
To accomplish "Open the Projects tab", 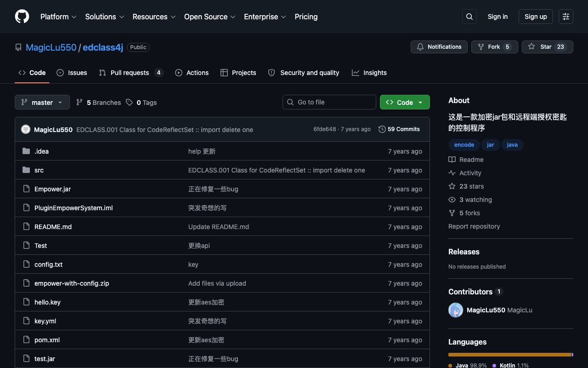I will pos(238,73).
